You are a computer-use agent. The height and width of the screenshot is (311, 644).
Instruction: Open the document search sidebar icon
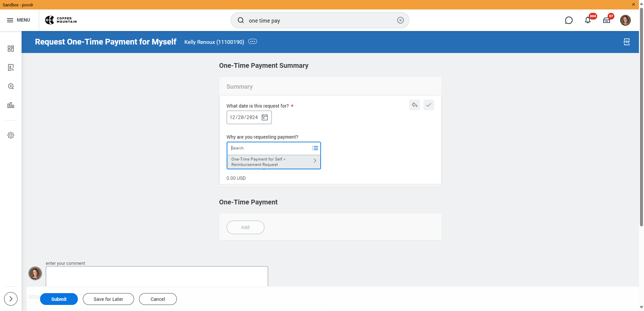(x=11, y=67)
